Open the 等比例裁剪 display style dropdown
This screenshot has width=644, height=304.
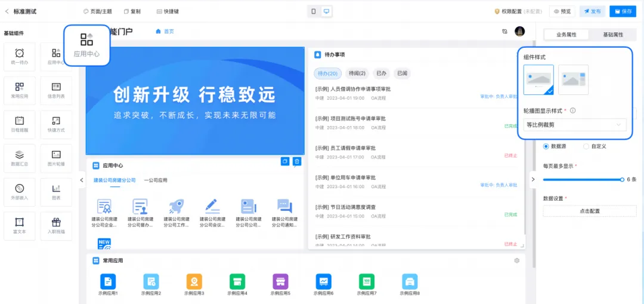575,125
